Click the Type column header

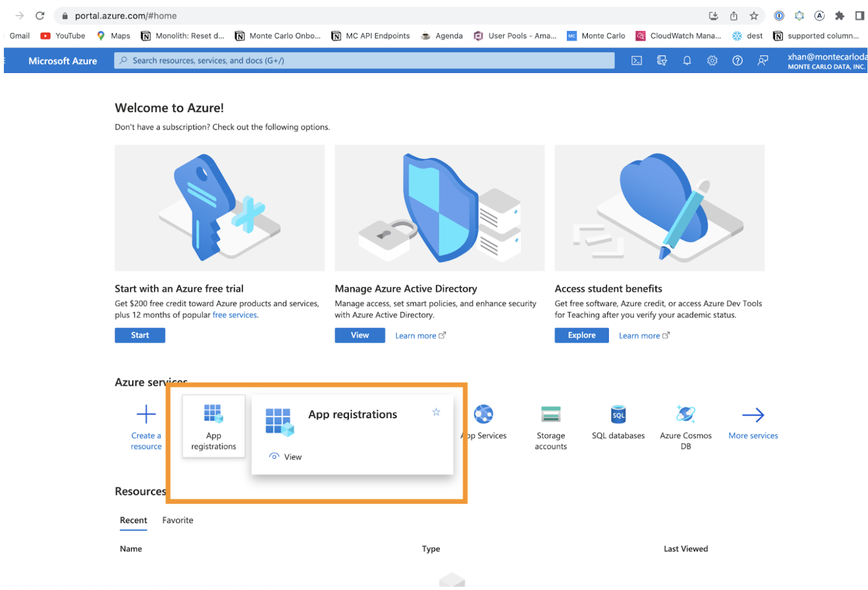tap(431, 549)
